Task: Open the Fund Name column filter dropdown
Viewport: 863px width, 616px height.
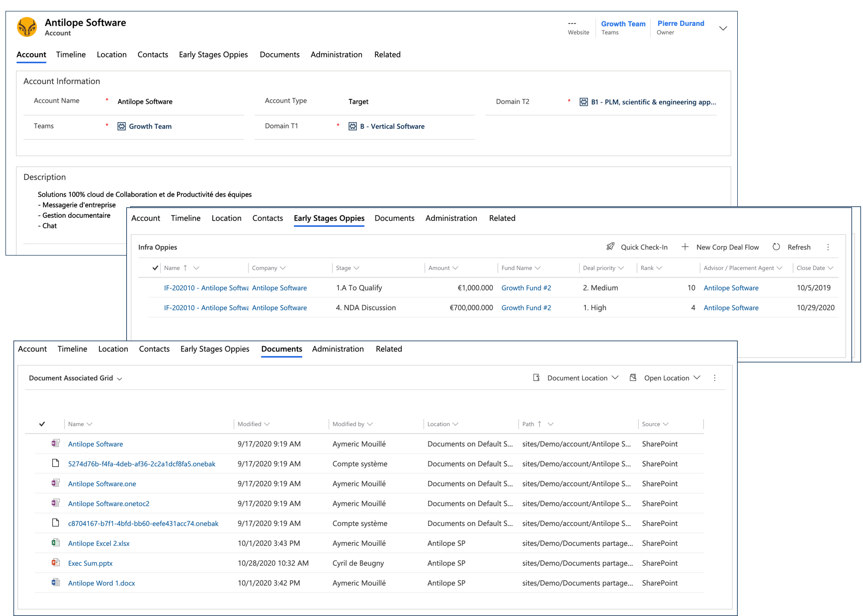Action: point(537,268)
